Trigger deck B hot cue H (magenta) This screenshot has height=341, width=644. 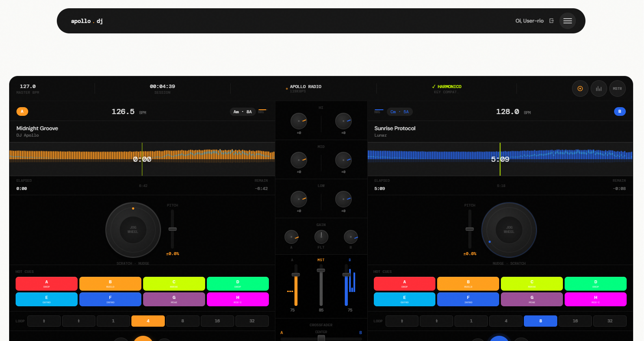(x=595, y=299)
